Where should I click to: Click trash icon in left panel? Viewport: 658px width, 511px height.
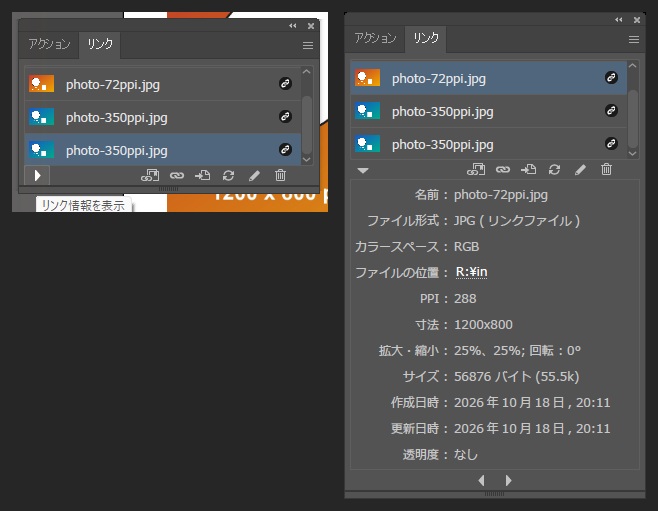pyautogui.click(x=280, y=175)
